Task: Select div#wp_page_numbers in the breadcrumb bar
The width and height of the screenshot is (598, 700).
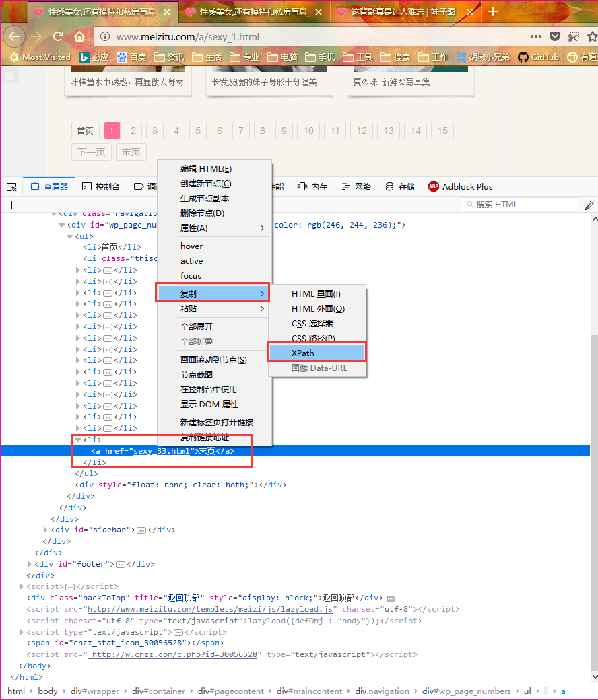Action: click(x=467, y=691)
